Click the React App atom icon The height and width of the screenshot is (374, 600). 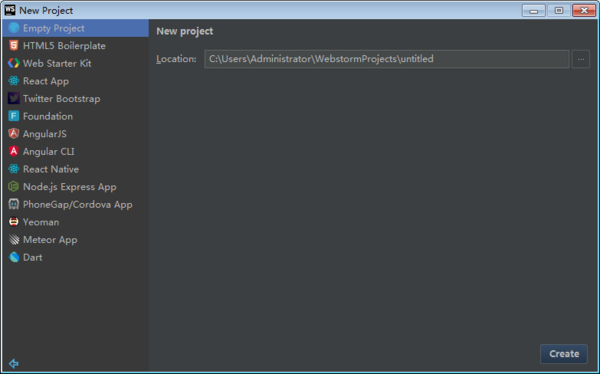click(14, 81)
